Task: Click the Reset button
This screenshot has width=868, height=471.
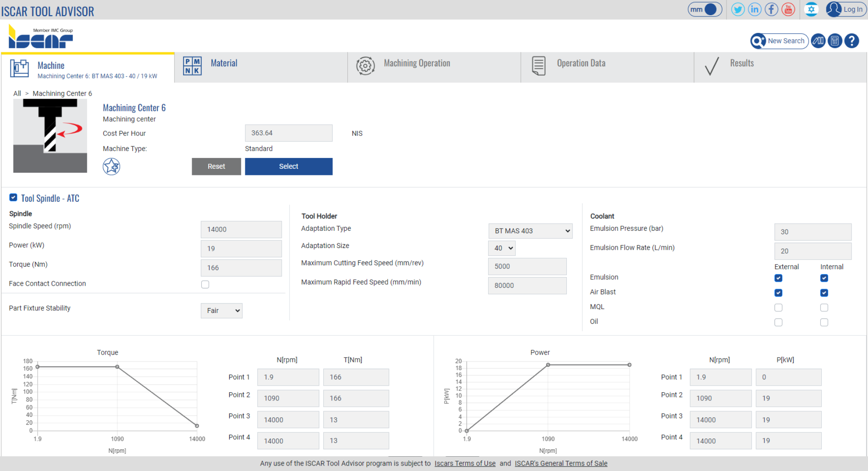Action: coord(216,167)
